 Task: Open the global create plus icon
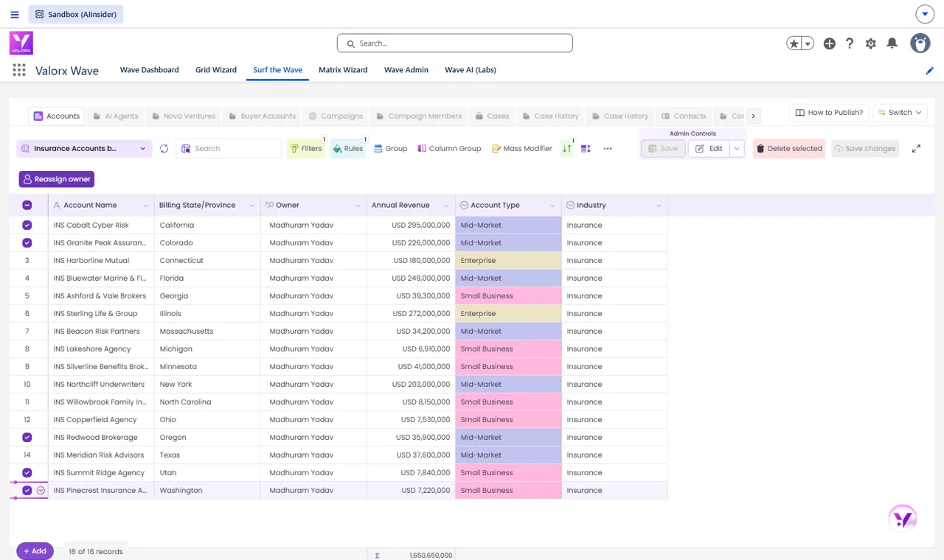pyautogui.click(x=830, y=43)
